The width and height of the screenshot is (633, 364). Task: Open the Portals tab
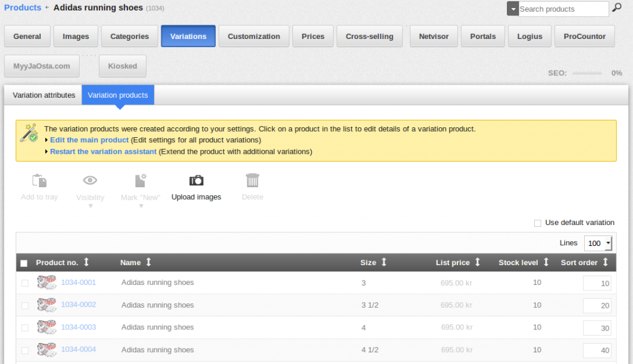coord(483,36)
